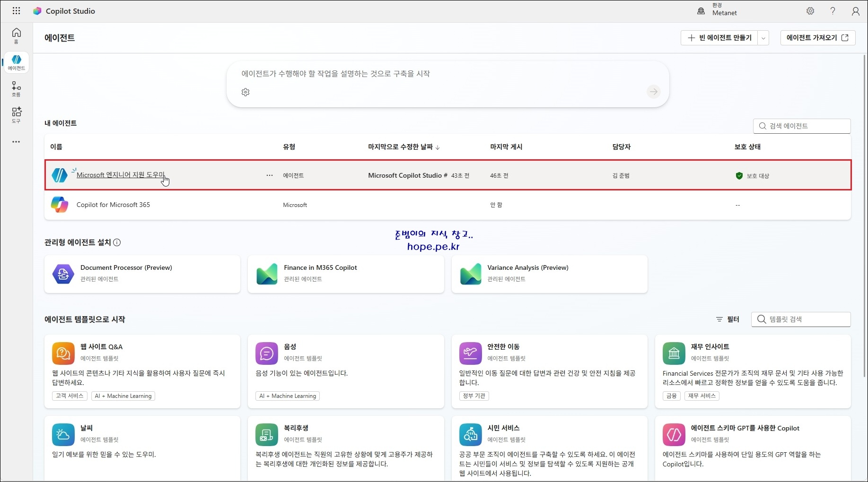Click the 템플릿 검색 search field

(x=801, y=319)
